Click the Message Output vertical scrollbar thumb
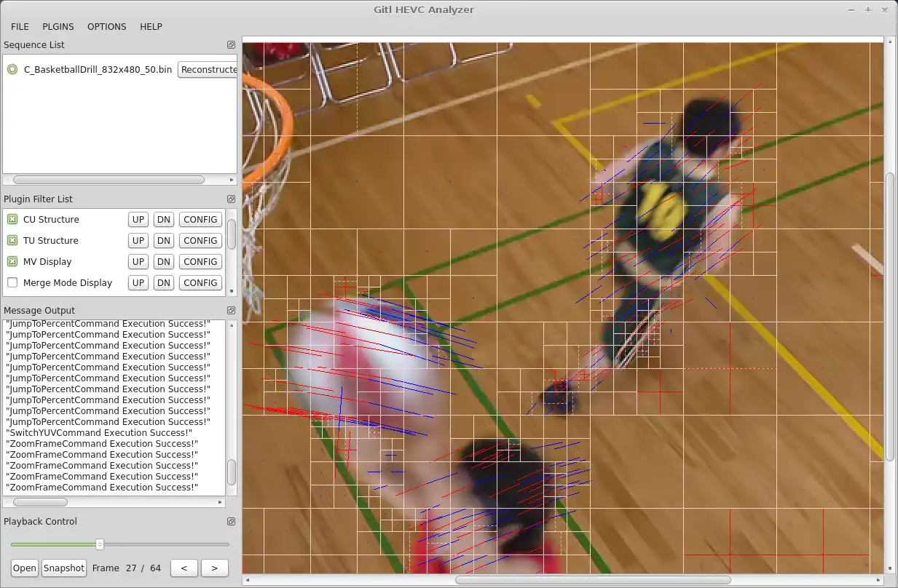Viewport: 898px width, 588px height. 232,472
